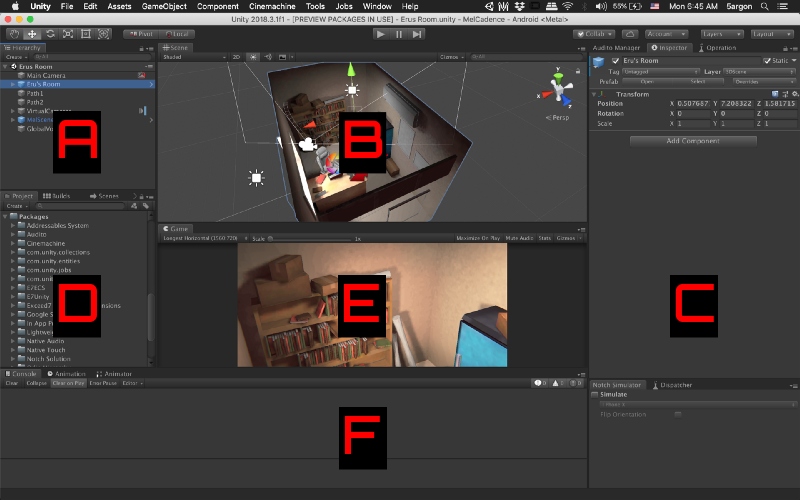Switch to the Animator tab
This screenshot has width=800, height=500.
(117, 374)
